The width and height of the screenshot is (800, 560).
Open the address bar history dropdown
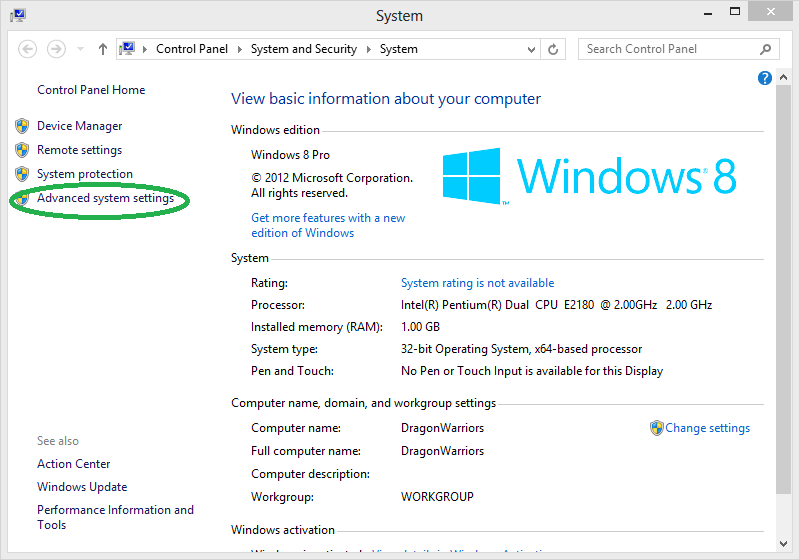[x=531, y=49]
